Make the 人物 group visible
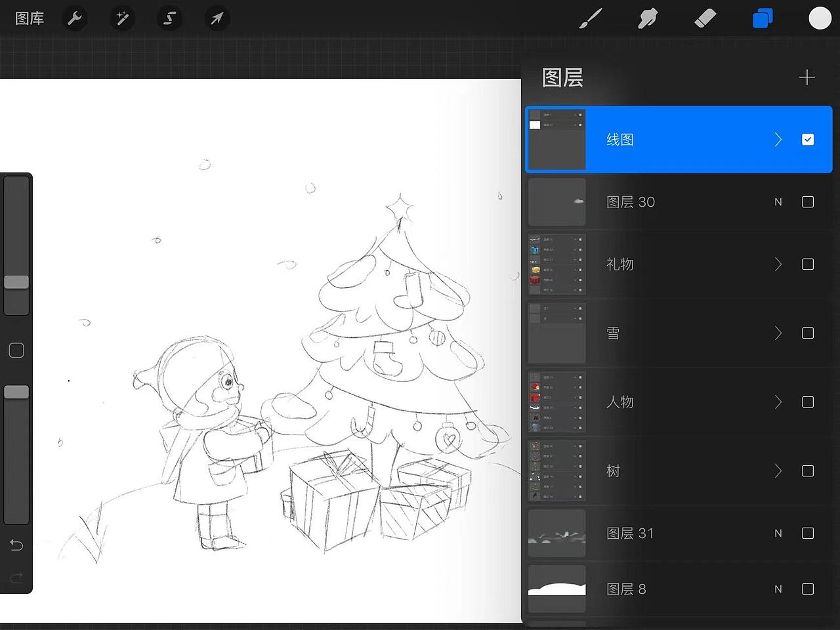The height and width of the screenshot is (630, 840). click(x=808, y=402)
